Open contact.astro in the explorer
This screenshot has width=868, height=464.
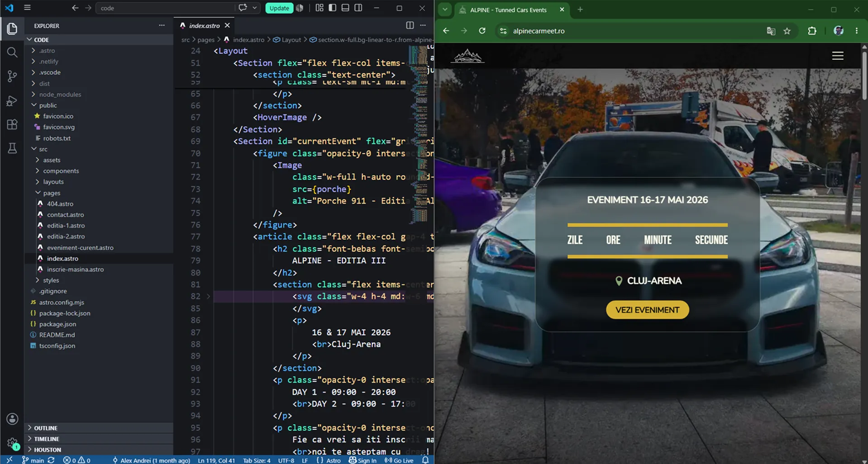[x=65, y=214]
